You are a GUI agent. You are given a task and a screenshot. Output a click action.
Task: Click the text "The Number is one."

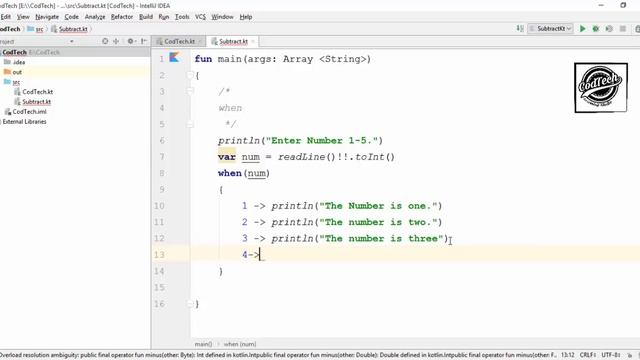click(x=378, y=206)
